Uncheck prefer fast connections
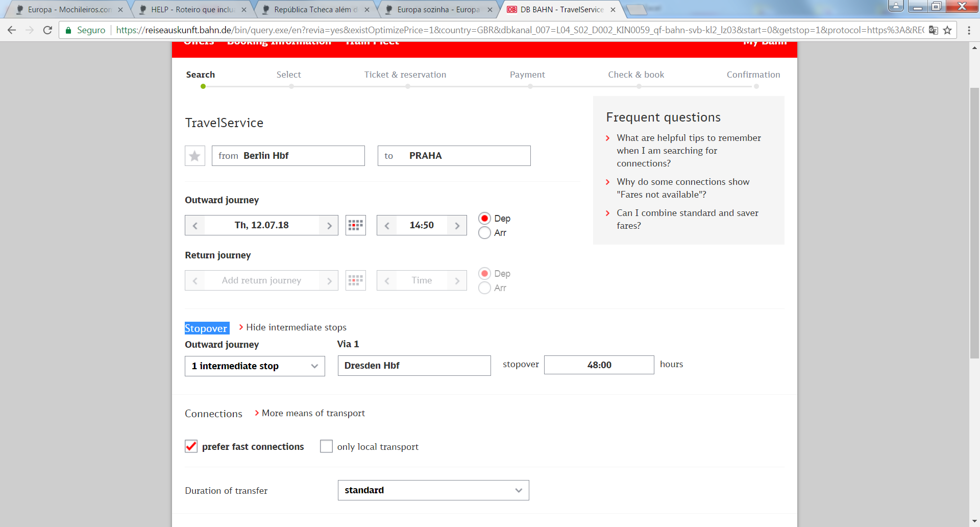This screenshot has width=980, height=527. pos(191,446)
